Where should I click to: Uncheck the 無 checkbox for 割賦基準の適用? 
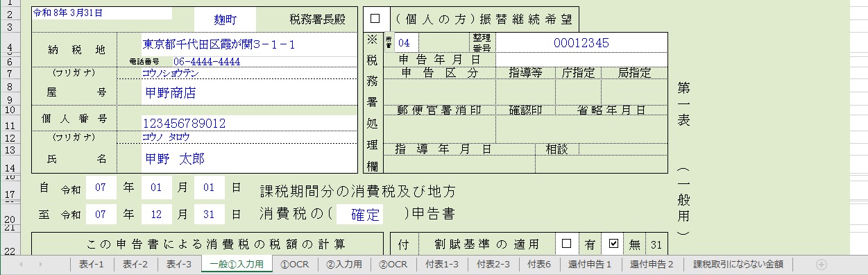(613, 244)
